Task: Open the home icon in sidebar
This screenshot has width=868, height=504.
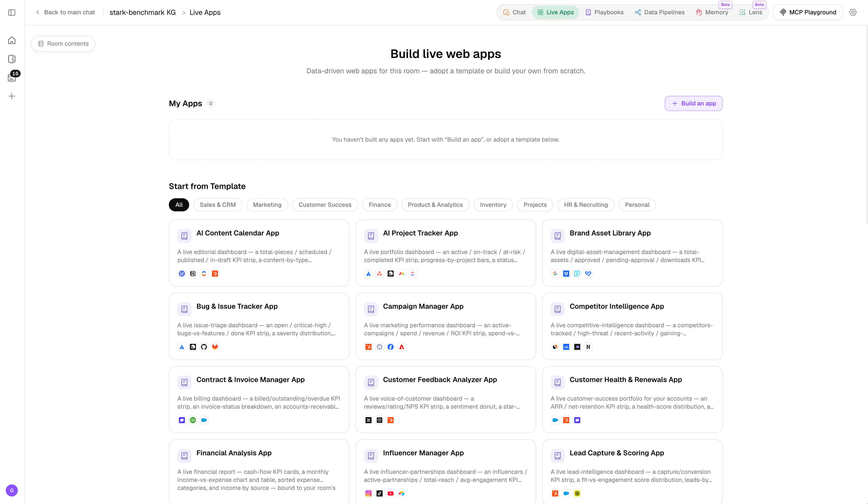Action: pos(12,40)
